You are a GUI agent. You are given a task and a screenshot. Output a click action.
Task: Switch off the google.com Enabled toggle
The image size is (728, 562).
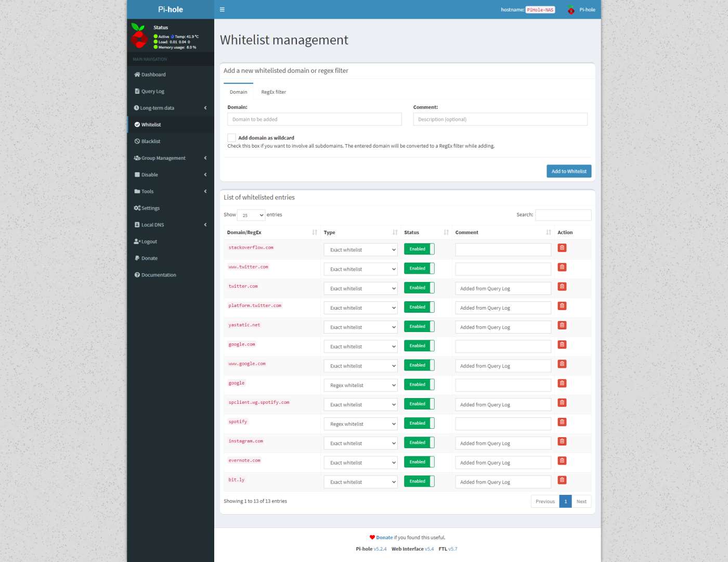point(419,346)
